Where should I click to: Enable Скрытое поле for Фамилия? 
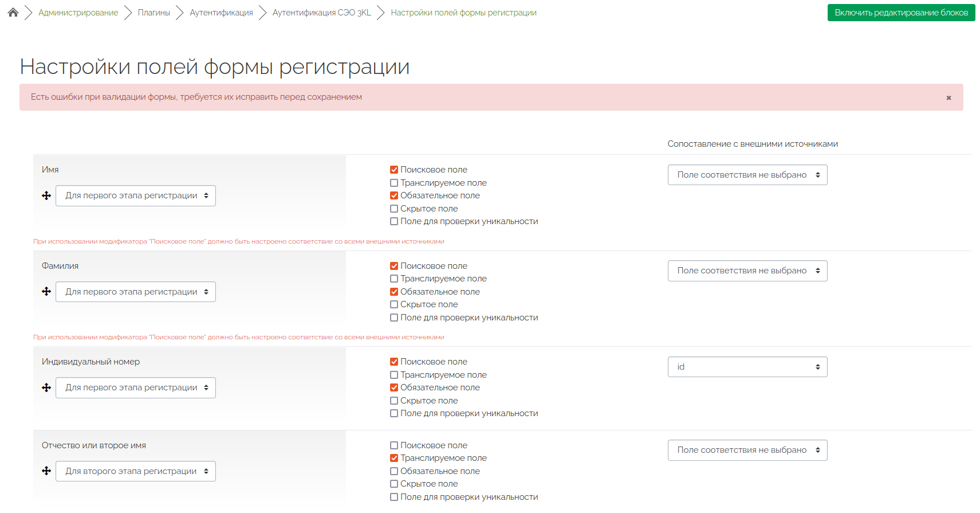pos(394,304)
